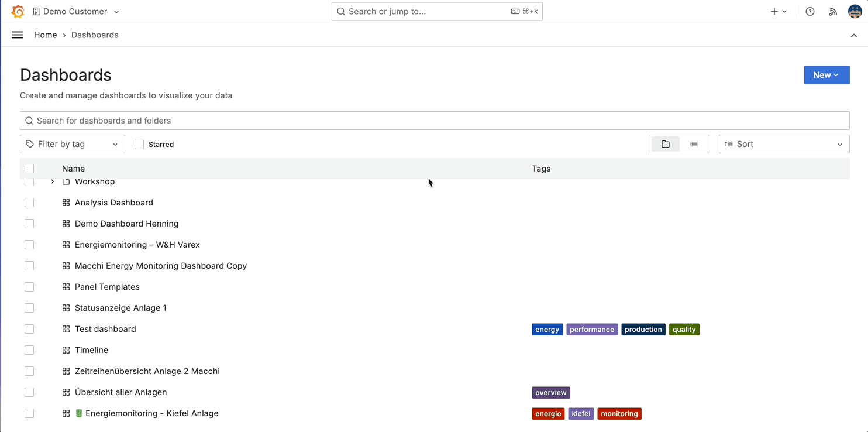Open the user profile avatar
Viewport: 868px width, 432px height.
[855, 11]
